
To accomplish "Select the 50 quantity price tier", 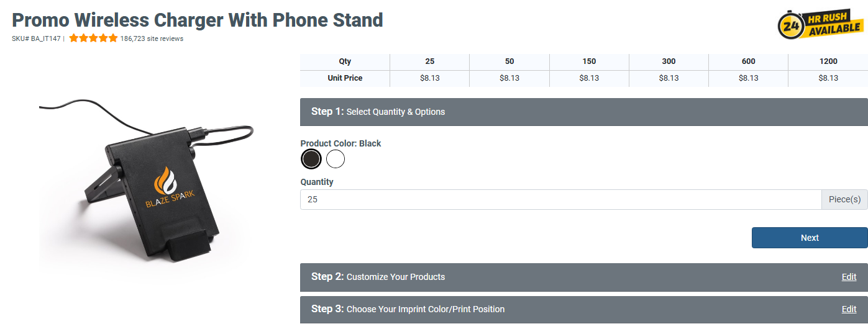I will (x=509, y=61).
